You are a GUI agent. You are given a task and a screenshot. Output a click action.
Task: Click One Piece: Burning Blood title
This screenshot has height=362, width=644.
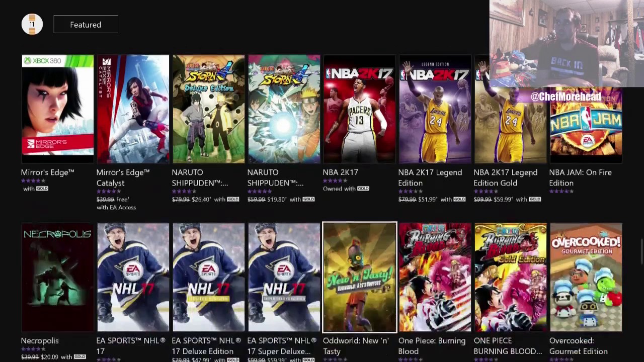point(432,346)
